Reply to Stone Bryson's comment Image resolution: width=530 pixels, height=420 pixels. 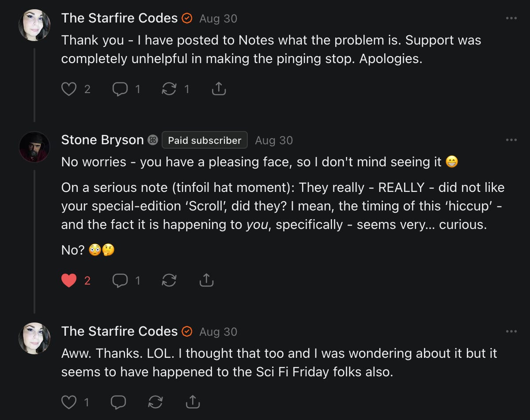click(x=120, y=281)
